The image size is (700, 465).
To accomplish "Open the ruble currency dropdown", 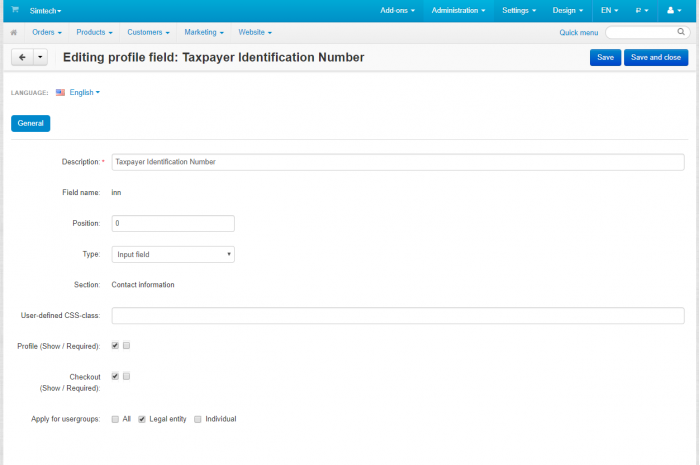I will coord(642,10).
